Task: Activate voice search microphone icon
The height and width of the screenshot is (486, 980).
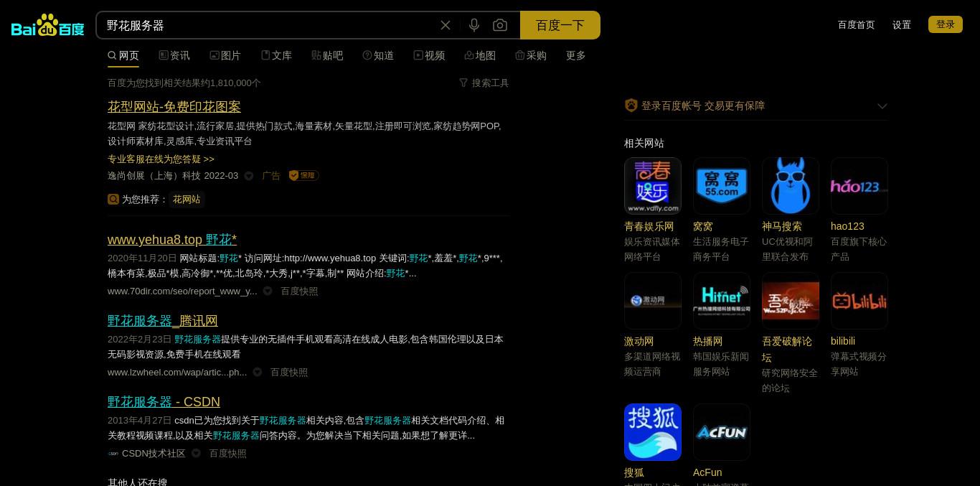Action: [x=474, y=25]
